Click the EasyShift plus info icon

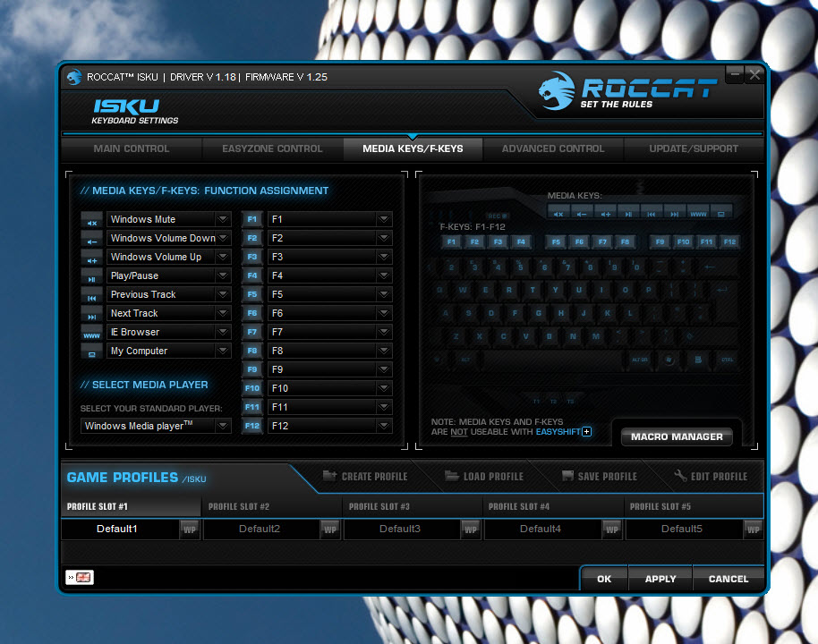(587, 432)
